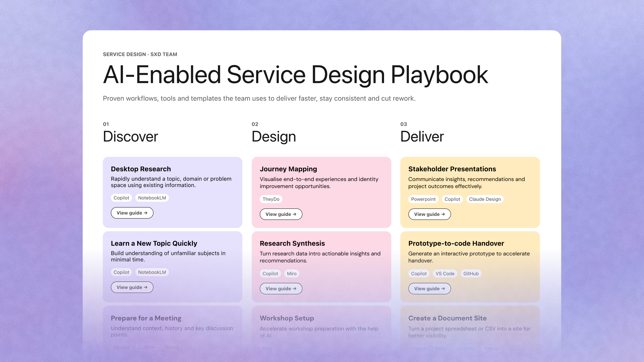Open the Desktop Research guide via View guide
Image resolution: width=644 pixels, height=362 pixels.
point(132,213)
